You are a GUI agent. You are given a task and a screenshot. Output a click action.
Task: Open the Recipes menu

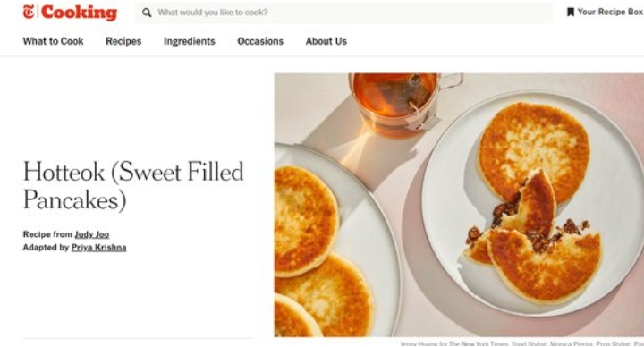coord(123,41)
